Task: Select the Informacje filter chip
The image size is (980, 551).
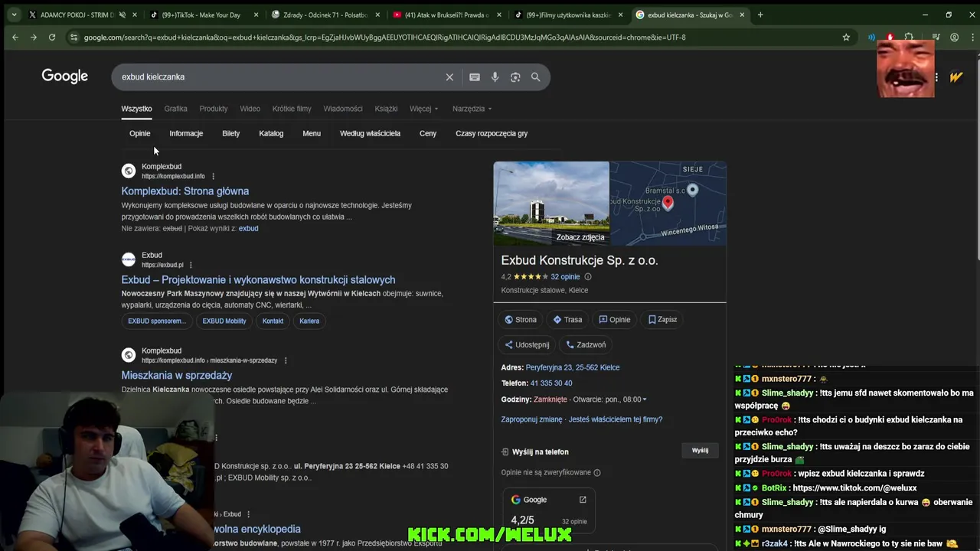Action: pyautogui.click(x=186, y=133)
